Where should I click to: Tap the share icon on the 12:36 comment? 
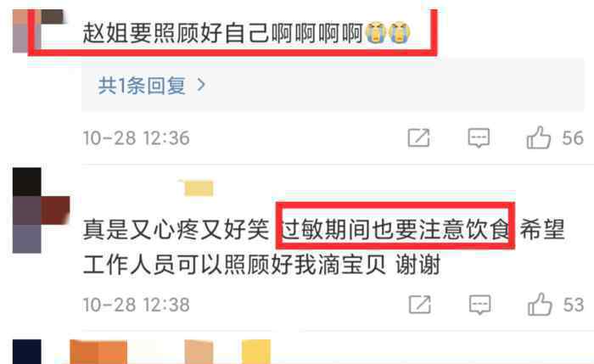[418, 137]
